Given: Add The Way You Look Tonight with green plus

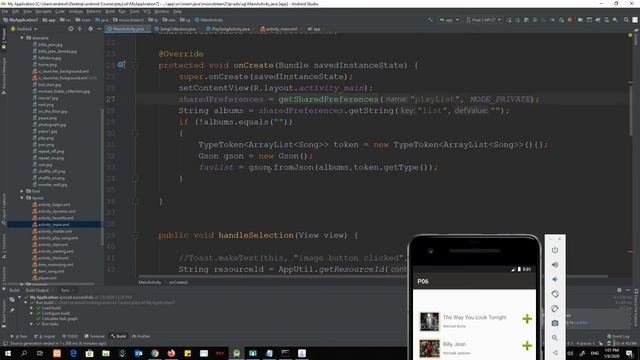Looking at the screenshot, I should coord(527,319).
